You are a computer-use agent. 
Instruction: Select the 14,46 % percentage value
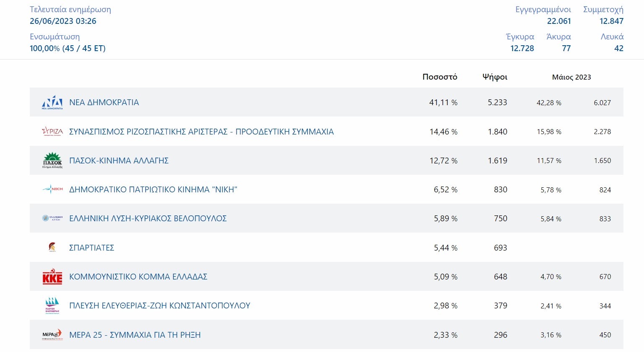click(443, 132)
